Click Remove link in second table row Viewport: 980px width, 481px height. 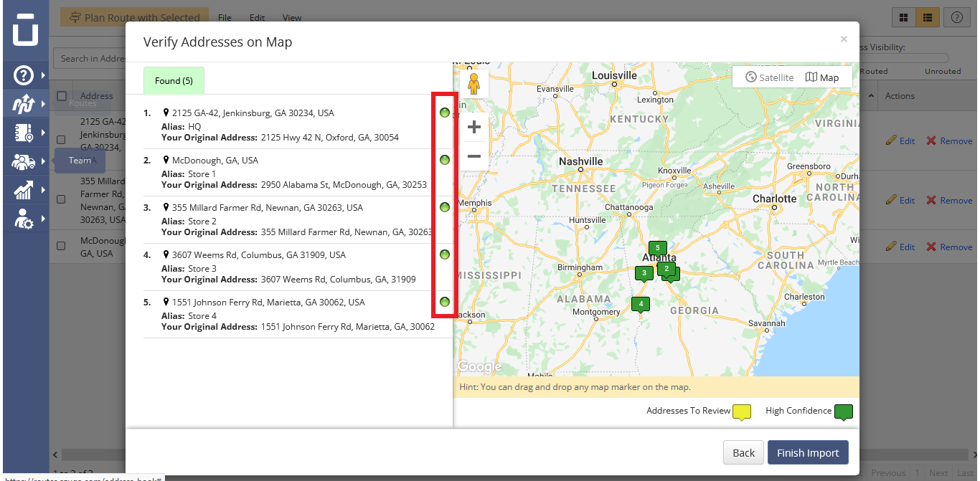[949, 200]
